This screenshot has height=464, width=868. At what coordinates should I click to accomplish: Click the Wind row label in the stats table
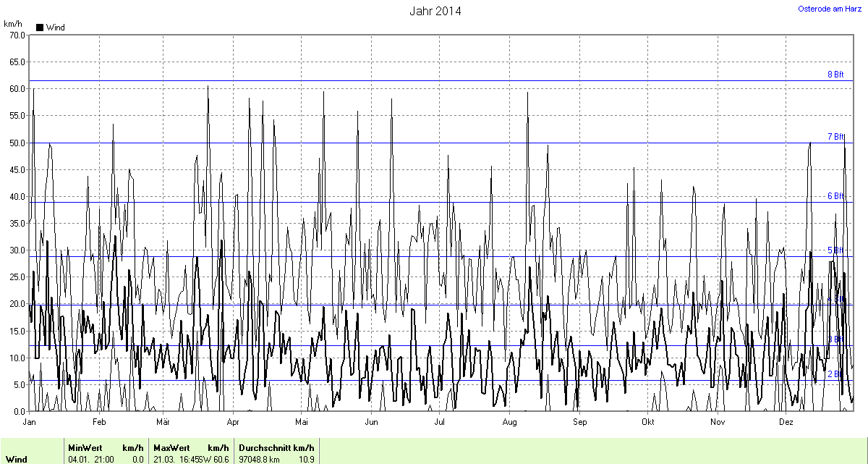[x=16, y=459]
